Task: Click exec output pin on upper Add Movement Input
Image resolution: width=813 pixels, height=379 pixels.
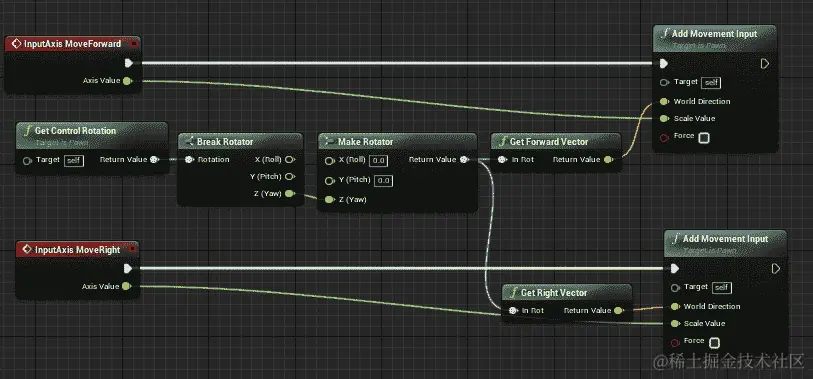Action: pos(765,64)
